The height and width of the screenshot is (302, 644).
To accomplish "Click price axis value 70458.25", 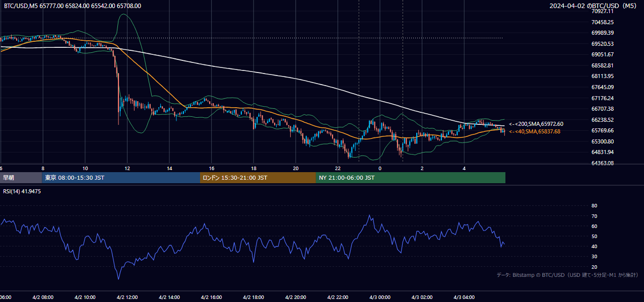I will 602,22.
